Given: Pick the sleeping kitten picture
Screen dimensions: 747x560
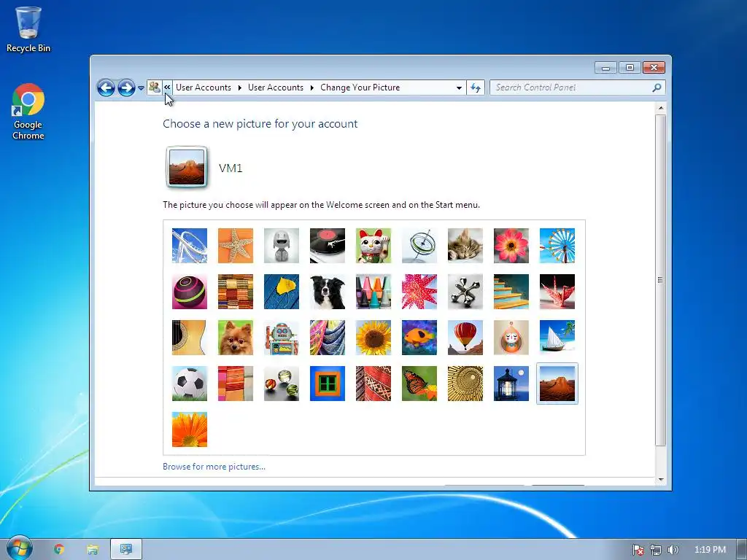Looking at the screenshot, I should click(x=465, y=246).
